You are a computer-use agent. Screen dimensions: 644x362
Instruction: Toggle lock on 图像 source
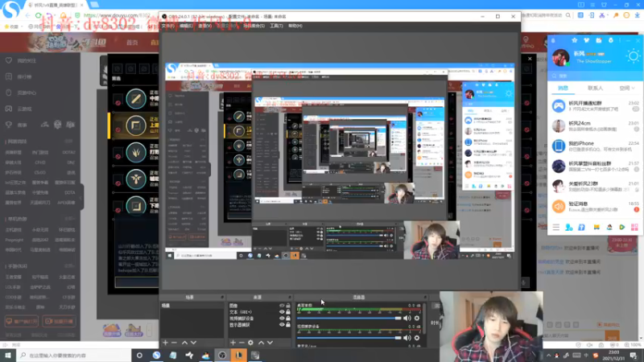[x=288, y=306]
